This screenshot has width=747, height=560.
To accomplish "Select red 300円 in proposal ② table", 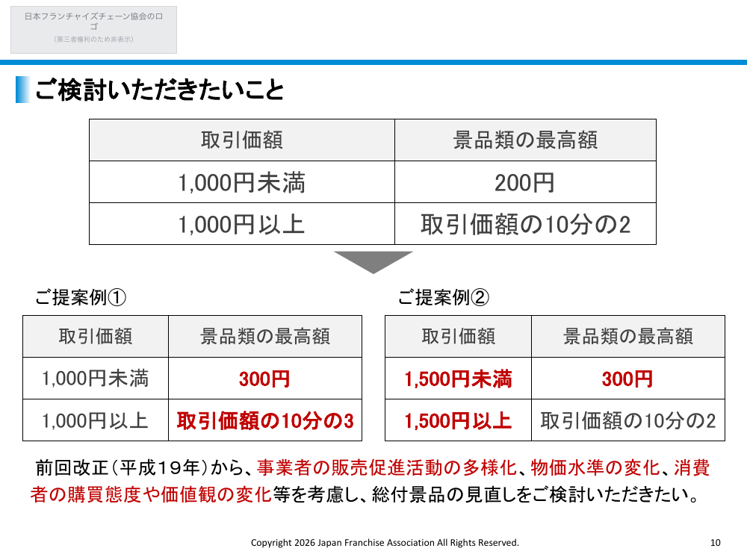I will [x=628, y=379].
